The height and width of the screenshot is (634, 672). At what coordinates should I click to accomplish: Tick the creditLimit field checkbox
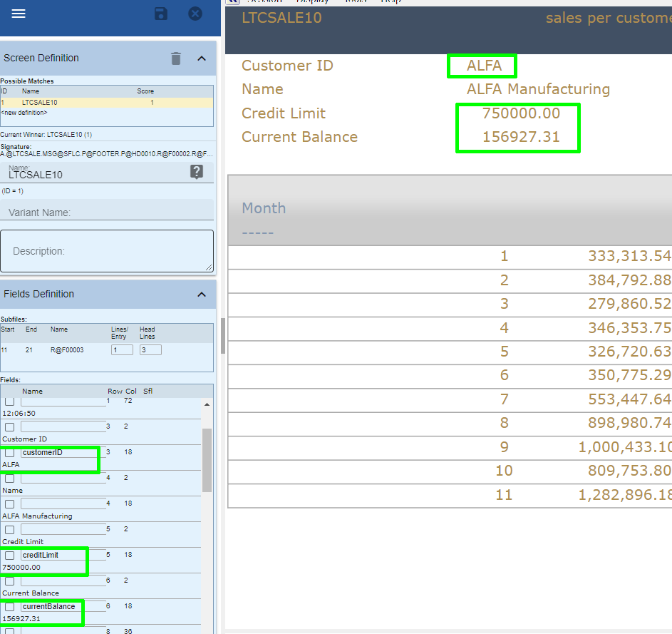pos(10,556)
